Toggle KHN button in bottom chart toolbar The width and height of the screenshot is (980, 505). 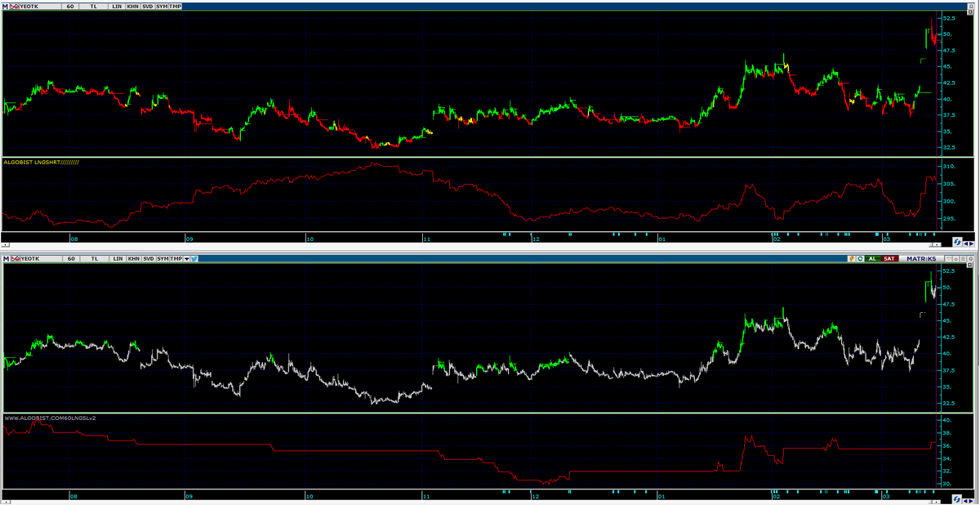click(x=134, y=258)
